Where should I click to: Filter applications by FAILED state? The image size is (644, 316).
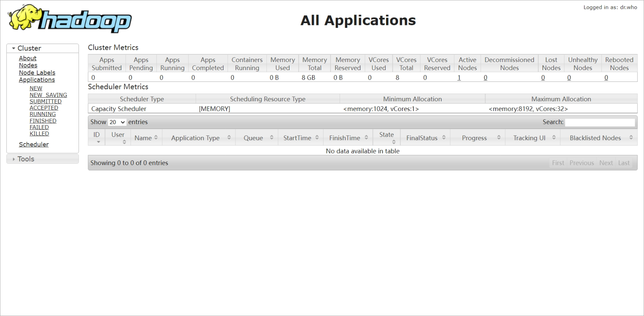[39, 127]
